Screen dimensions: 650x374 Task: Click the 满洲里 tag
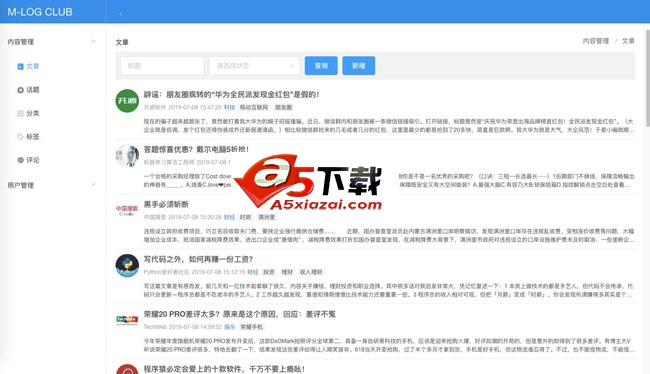(x=267, y=217)
